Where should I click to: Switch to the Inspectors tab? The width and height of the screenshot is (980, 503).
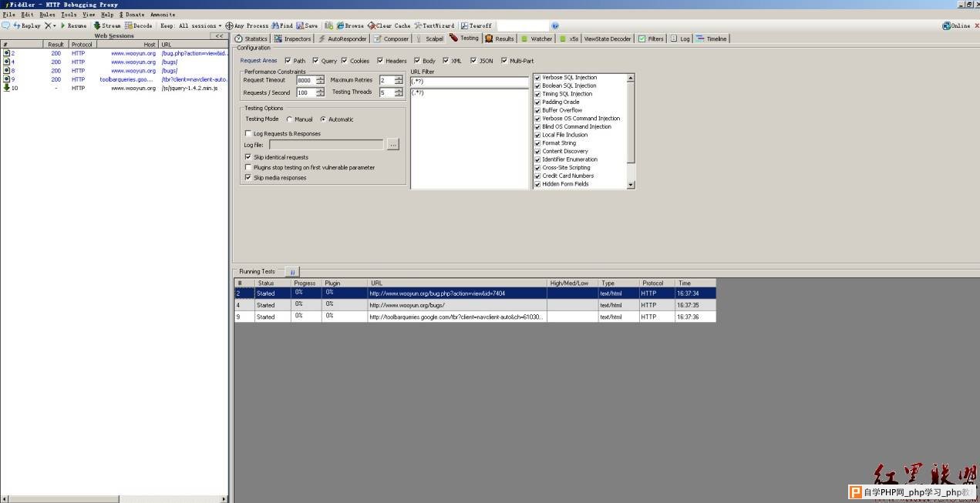[293, 39]
